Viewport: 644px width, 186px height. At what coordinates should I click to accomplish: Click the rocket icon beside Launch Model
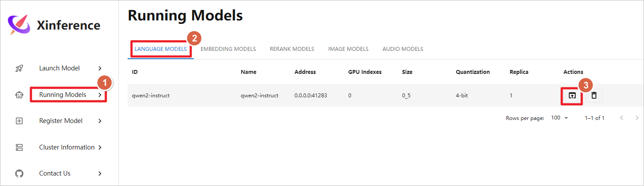(19, 68)
